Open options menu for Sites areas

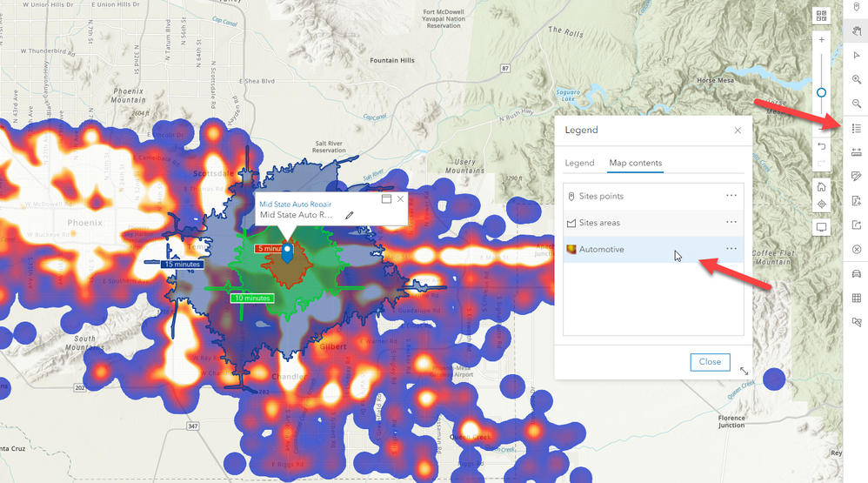731,222
